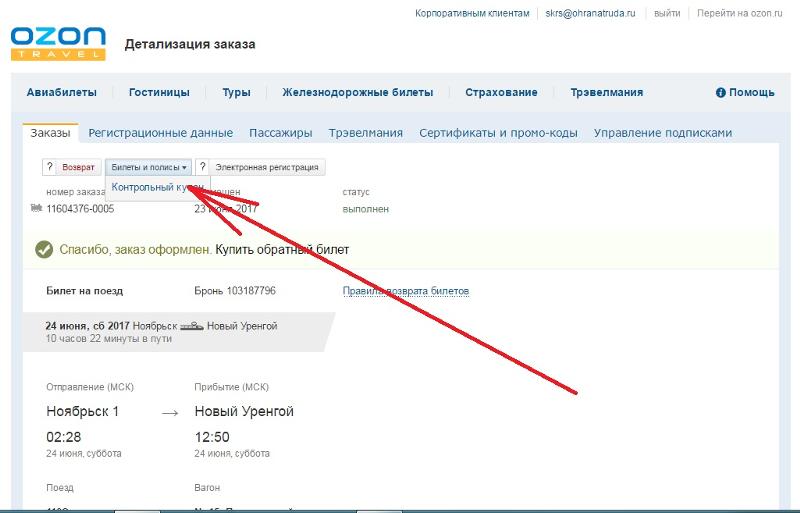The image size is (800, 513).
Task: Open the Билеты и полисы dropdown
Action: (x=148, y=167)
